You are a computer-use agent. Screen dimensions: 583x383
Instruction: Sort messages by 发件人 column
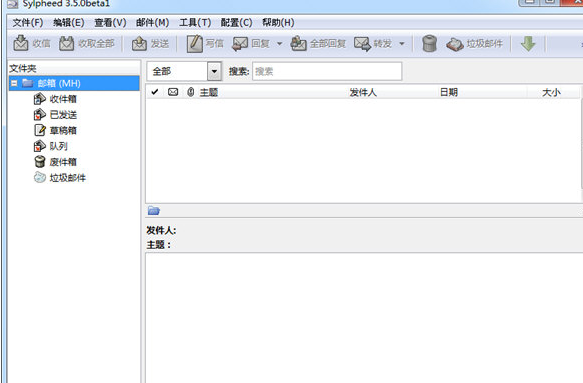[x=363, y=92]
